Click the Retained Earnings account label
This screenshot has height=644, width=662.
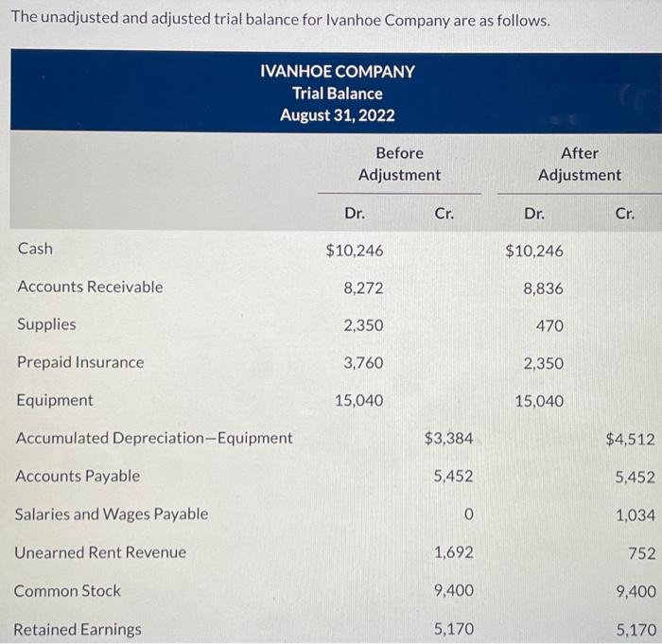[78, 629]
